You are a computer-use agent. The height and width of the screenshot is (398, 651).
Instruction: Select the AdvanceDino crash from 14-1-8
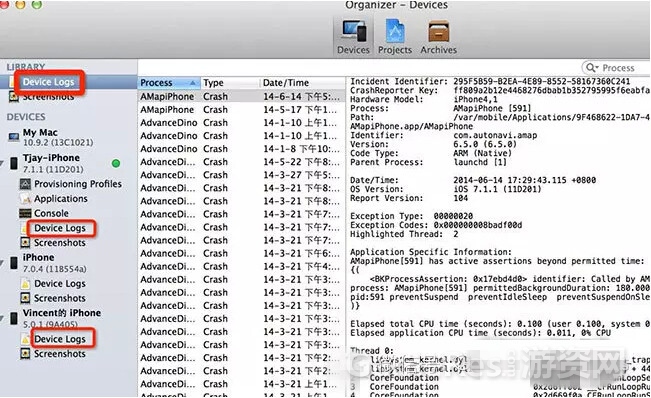(x=241, y=149)
